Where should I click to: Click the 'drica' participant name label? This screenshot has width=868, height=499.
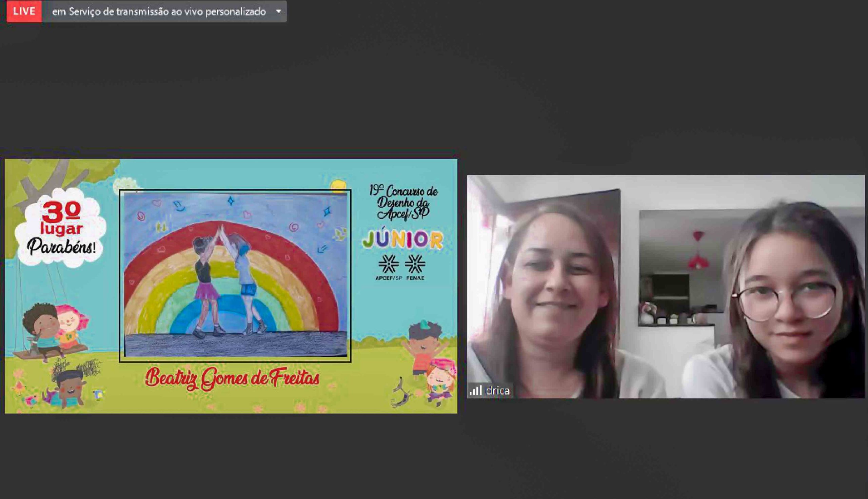click(x=498, y=391)
